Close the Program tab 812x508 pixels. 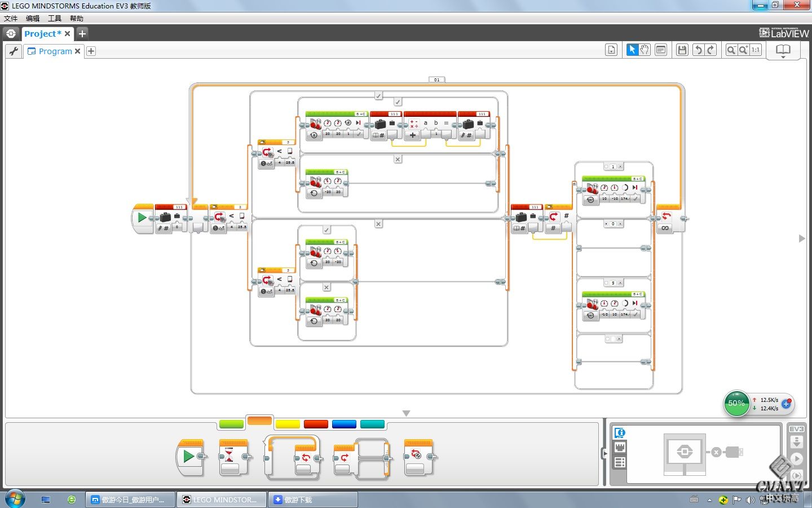click(78, 51)
